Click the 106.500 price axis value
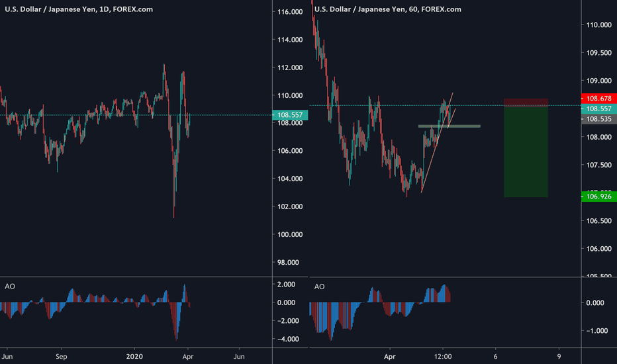This screenshot has height=364, width=617. (599, 221)
